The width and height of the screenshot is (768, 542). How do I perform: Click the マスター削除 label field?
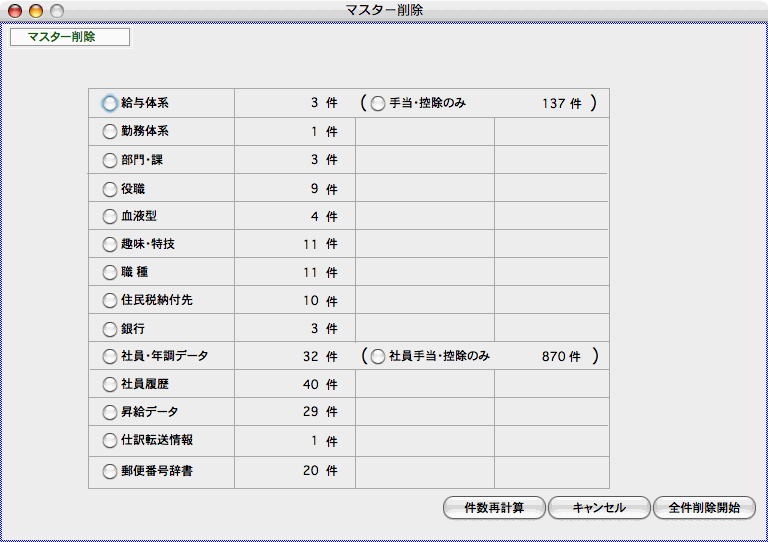(69, 37)
